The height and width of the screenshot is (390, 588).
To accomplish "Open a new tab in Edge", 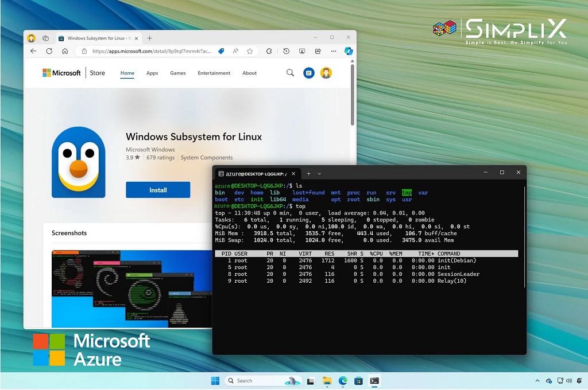I will (150, 38).
